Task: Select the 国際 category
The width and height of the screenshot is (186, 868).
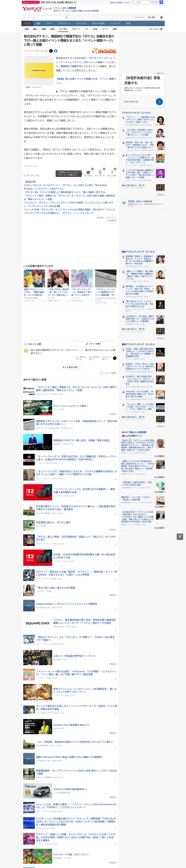Action: [44, 29]
